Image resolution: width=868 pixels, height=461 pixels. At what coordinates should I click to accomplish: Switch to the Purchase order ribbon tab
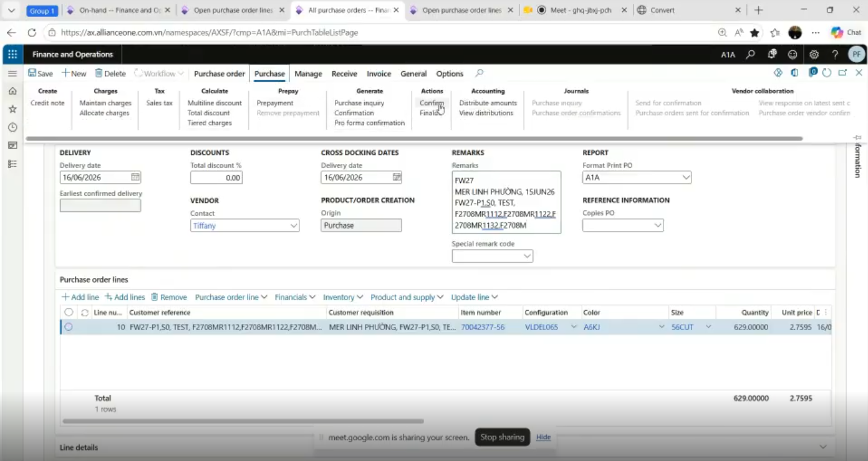tap(219, 74)
